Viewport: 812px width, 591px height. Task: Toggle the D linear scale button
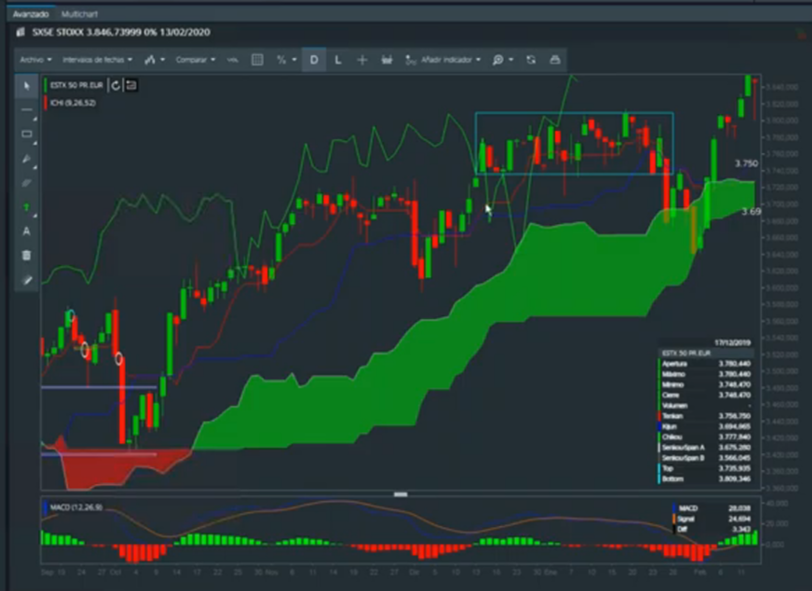[313, 60]
